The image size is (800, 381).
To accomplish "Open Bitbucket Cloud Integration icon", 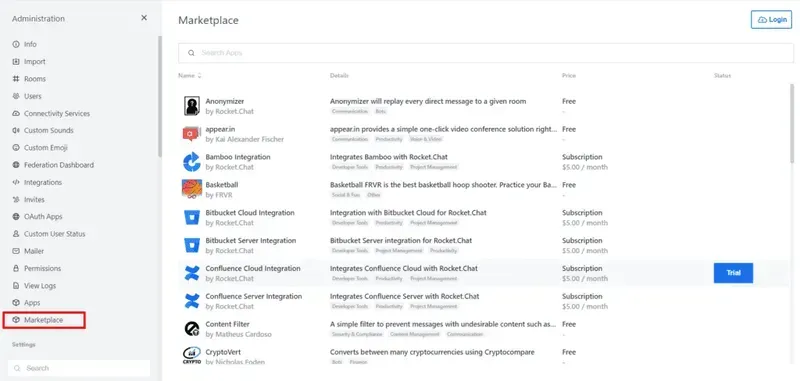I will (x=192, y=218).
